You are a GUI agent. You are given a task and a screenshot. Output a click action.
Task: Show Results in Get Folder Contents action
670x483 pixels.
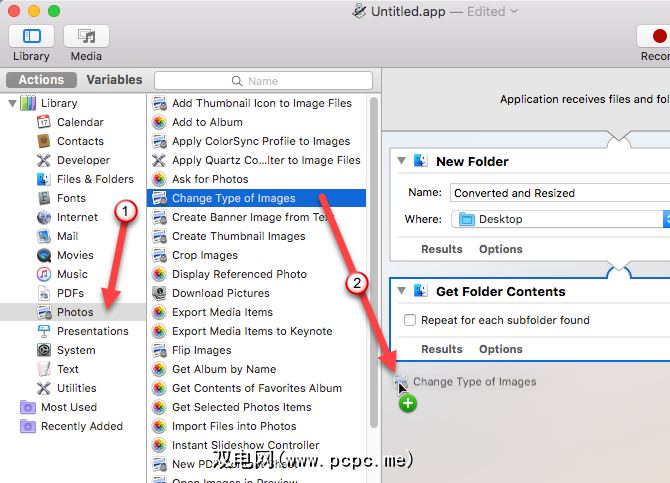(x=442, y=349)
